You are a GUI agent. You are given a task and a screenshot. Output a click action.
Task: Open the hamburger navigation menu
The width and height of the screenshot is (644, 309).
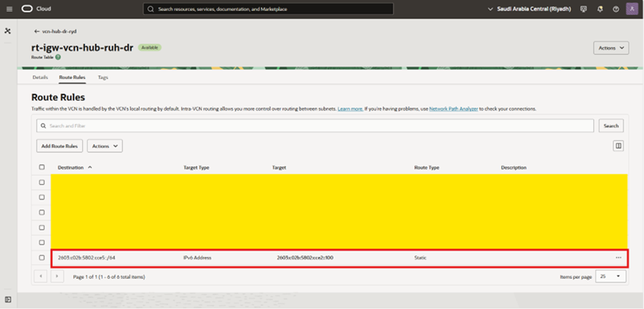[x=9, y=9]
